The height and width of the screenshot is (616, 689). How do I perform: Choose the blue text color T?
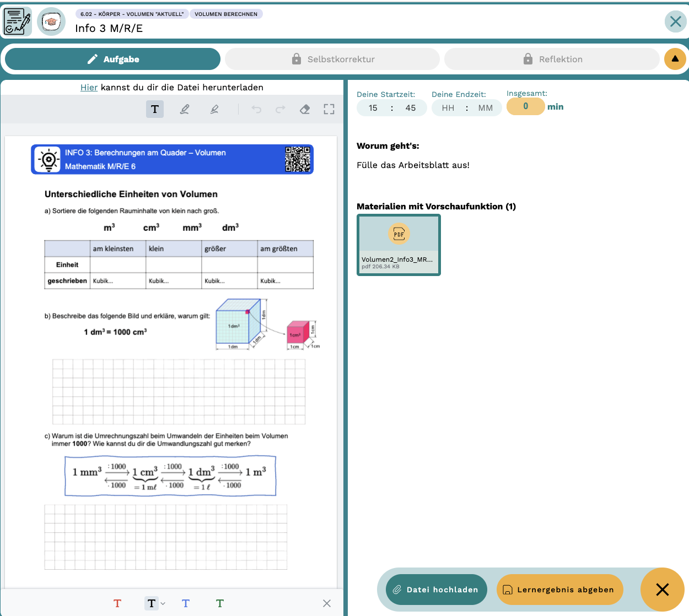186,603
